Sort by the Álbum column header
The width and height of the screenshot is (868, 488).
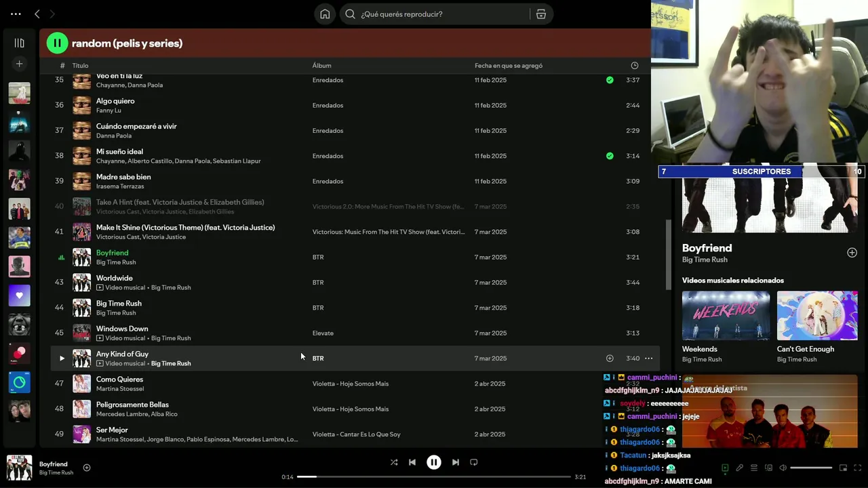321,66
